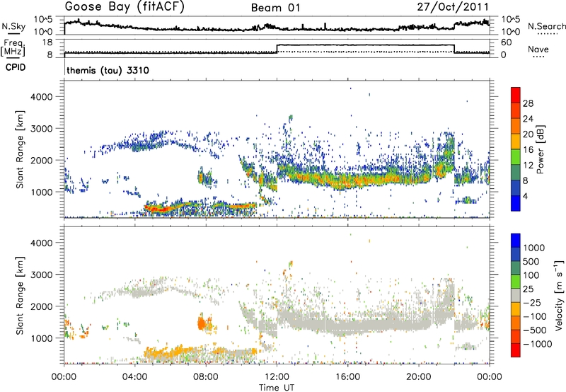Click the "Nave" legend label

pos(538,49)
